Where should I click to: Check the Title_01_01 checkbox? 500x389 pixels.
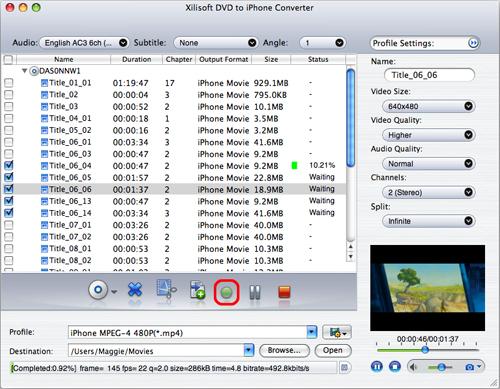click(x=9, y=83)
